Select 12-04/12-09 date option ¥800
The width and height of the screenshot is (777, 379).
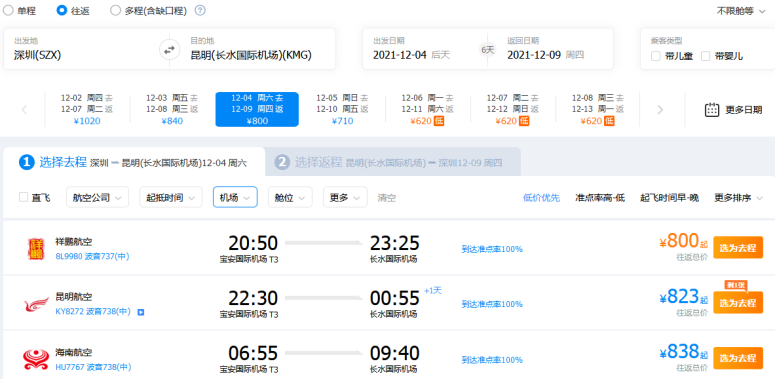[x=257, y=109]
